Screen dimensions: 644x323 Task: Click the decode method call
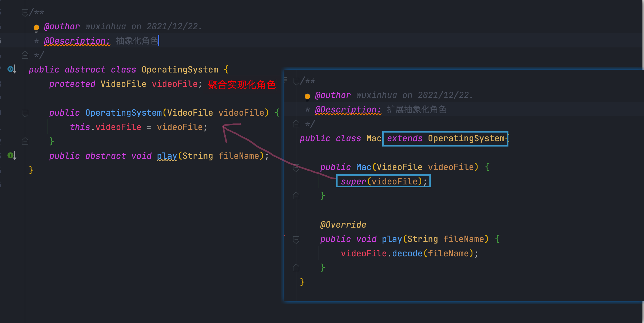(407, 253)
